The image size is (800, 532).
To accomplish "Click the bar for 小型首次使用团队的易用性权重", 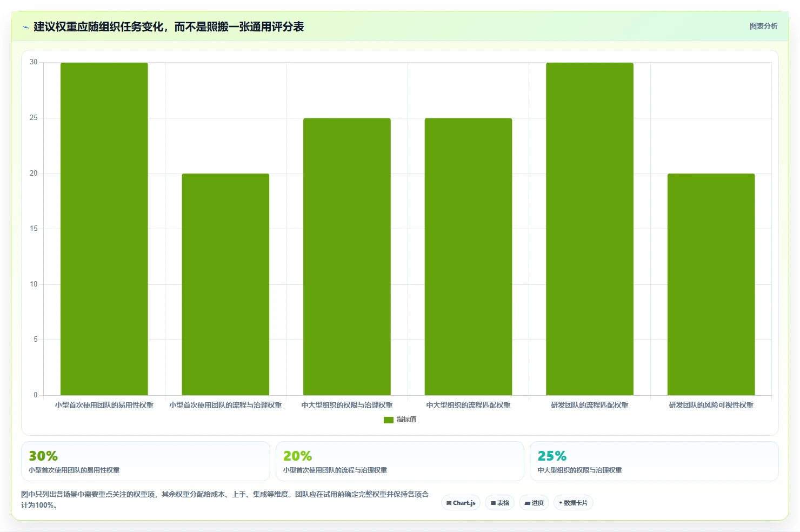I will click(x=104, y=229).
